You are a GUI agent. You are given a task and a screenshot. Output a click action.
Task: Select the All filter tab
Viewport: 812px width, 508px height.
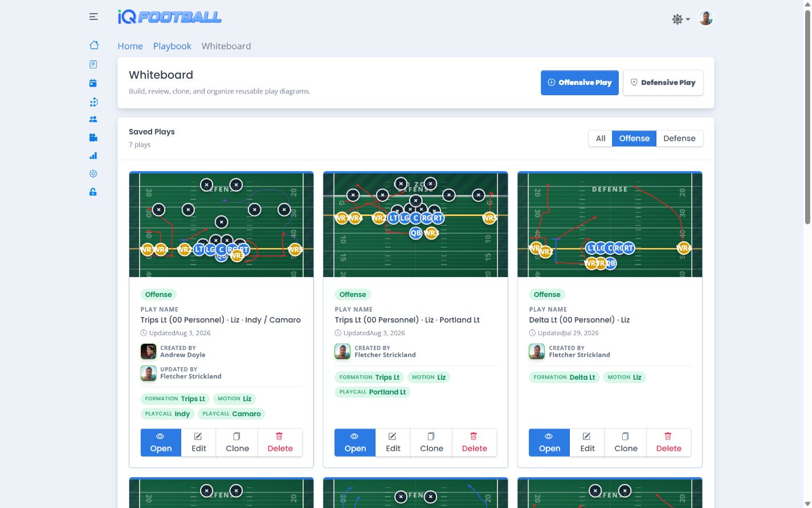601,139
